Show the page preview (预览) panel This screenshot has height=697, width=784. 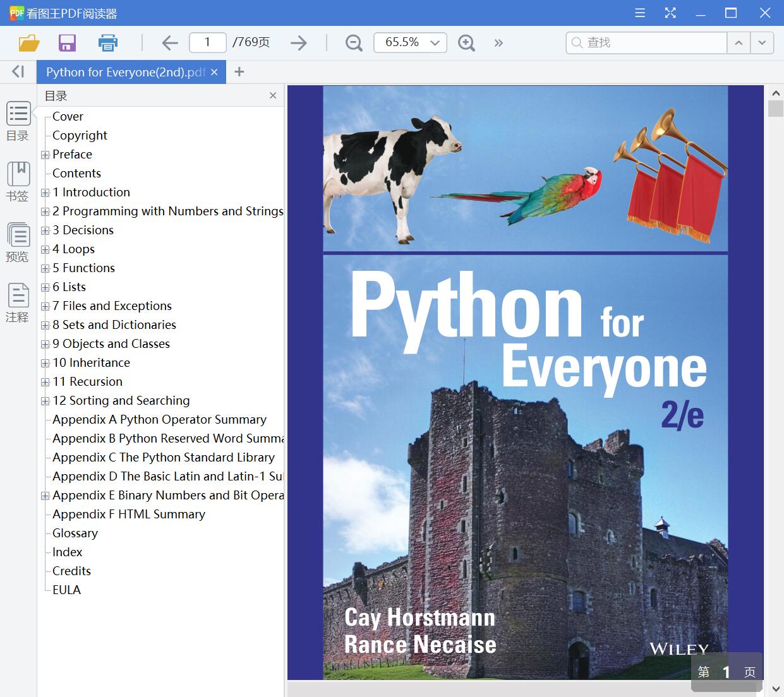click(x=18, y=242)
